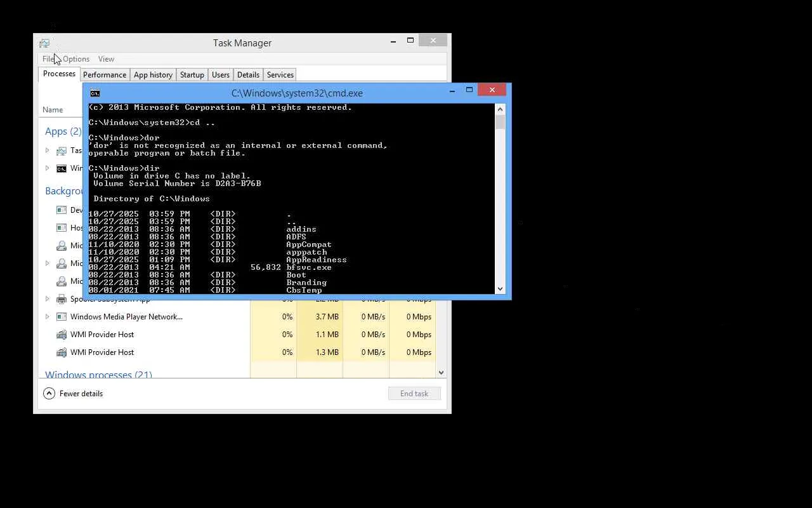Click the 'Branding' entry in cmd output
Screen dimensions: 812x508
(306, 283)
